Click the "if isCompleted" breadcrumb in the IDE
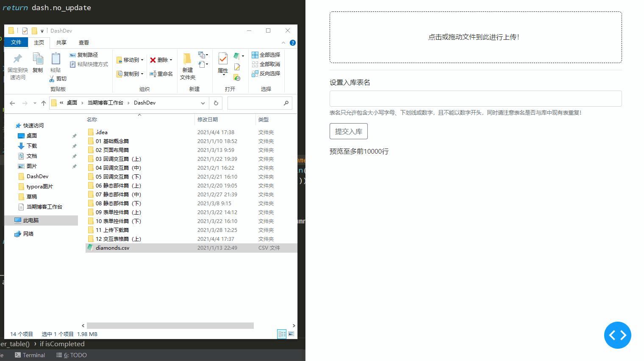This screenshot has width=644, height=361. 62,344
